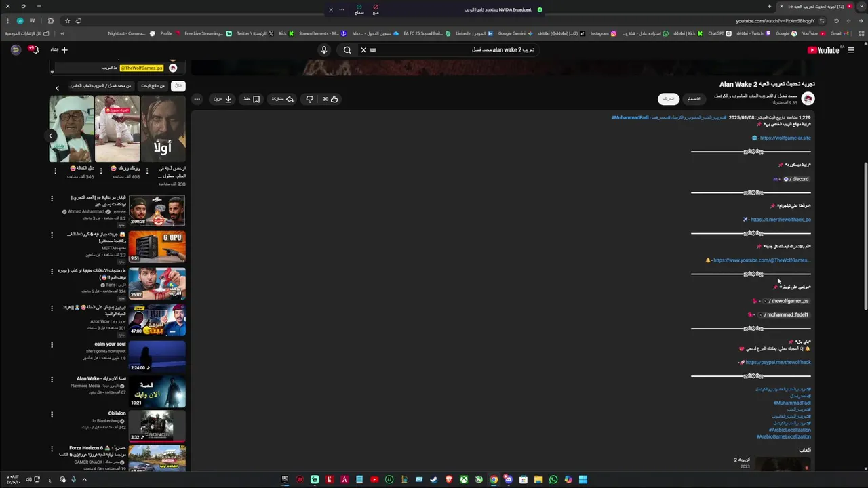
Task: Start voice search with microphone icon
Action: coord(324,49)
